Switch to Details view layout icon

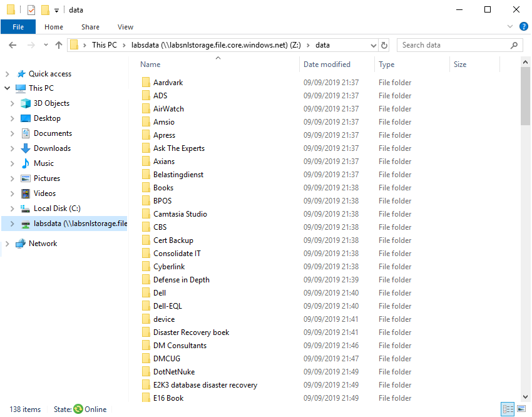(x=508, y=409)
